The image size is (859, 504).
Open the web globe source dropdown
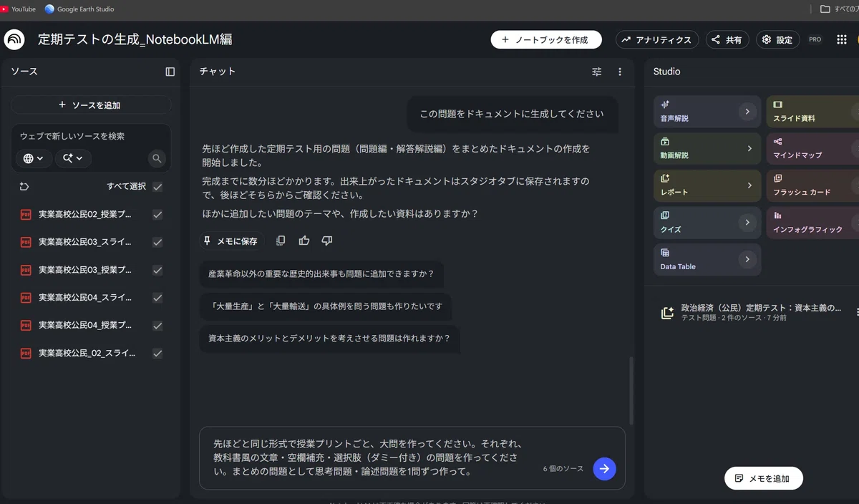pos(34,158)
